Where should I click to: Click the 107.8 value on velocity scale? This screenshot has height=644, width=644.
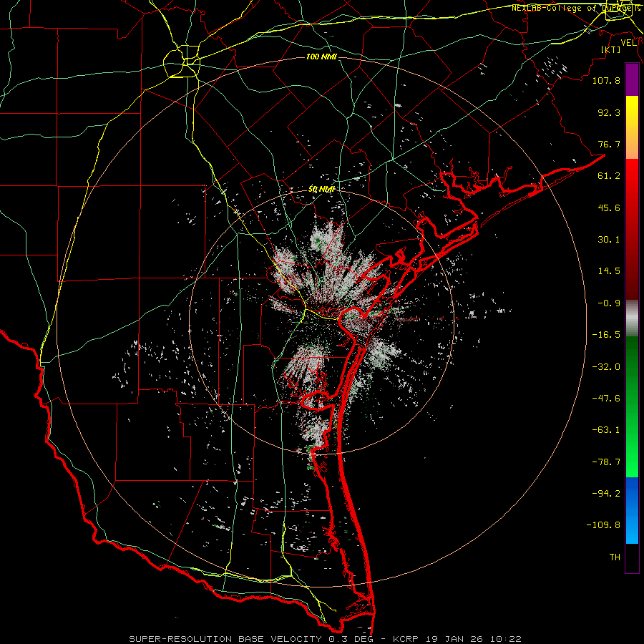click(x=606, y=80)
